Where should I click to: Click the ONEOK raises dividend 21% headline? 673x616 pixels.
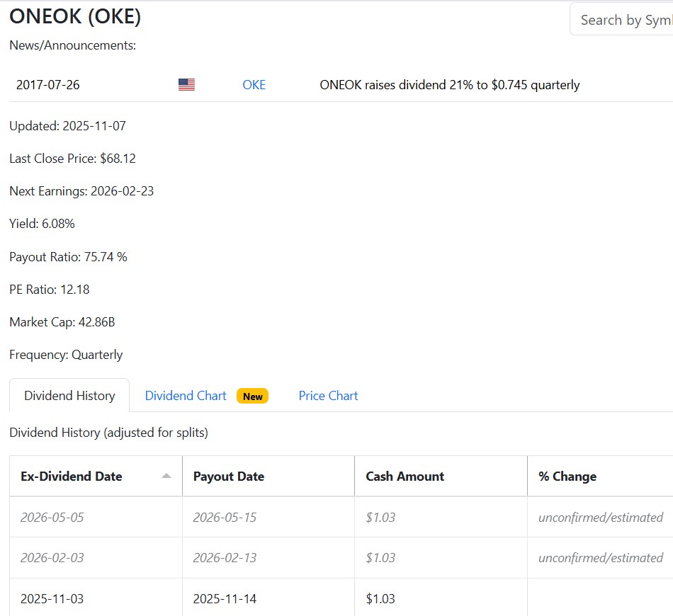coord(449,85)
